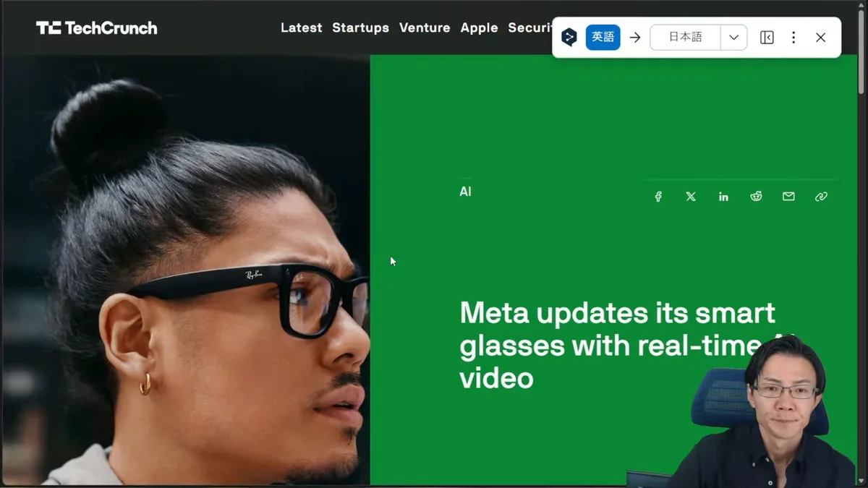Navigate to the Venture section

click(425, 27)
